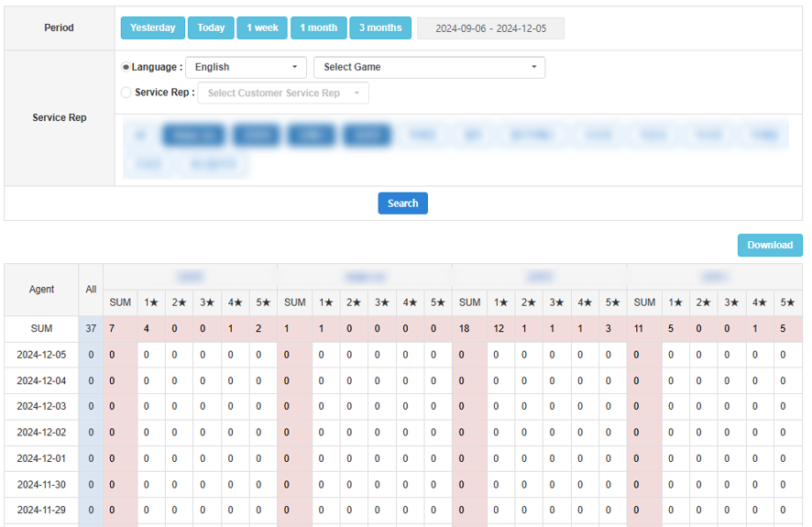
Task: Pick the 1 month period
Action: pyautogui.click(x=319, y=27)
